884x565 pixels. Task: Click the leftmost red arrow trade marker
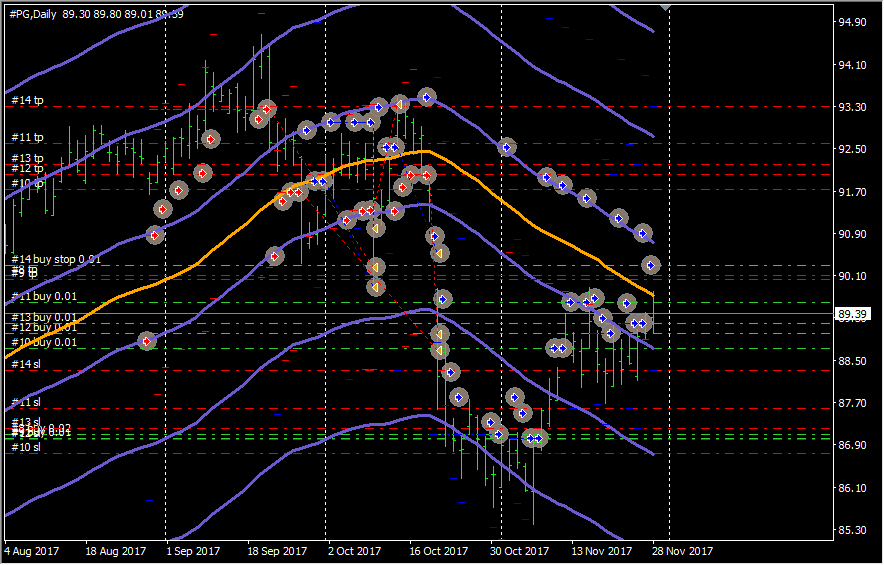(x=147, y=341)
